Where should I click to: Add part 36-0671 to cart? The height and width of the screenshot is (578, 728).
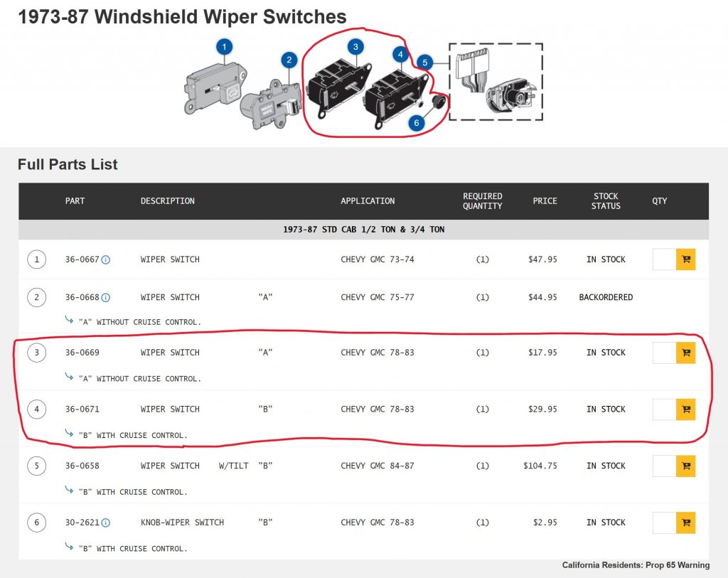pyautogui.click(x=686, y=410)
